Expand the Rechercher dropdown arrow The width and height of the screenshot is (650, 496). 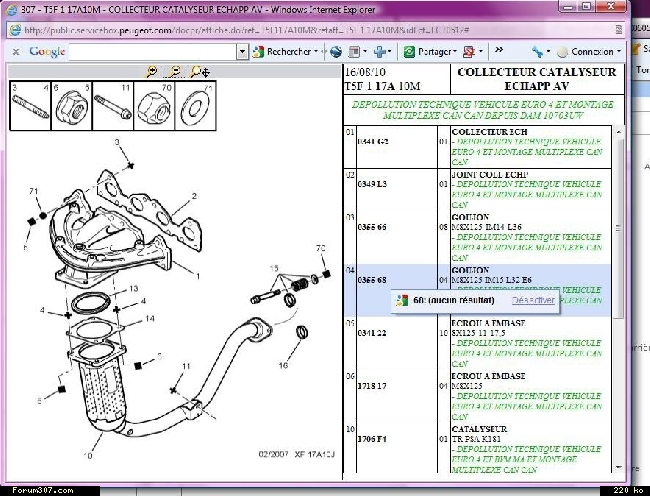(x=316, y=51)
